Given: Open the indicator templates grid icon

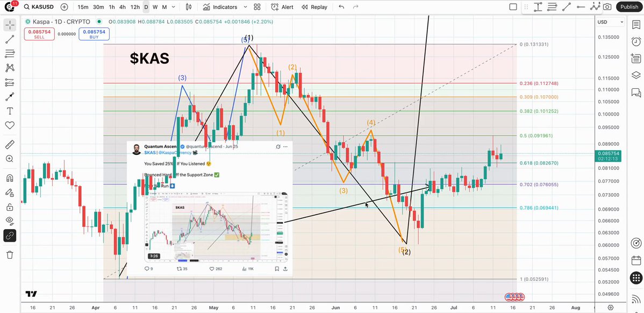Looking at the screenshot, I should point(257,7).
